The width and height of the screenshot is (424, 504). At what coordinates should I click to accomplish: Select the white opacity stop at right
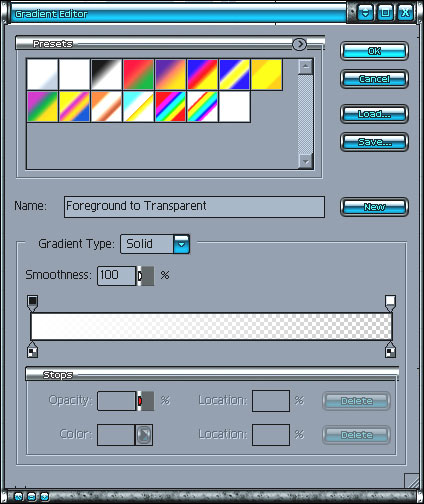click(x=390, y=303)
